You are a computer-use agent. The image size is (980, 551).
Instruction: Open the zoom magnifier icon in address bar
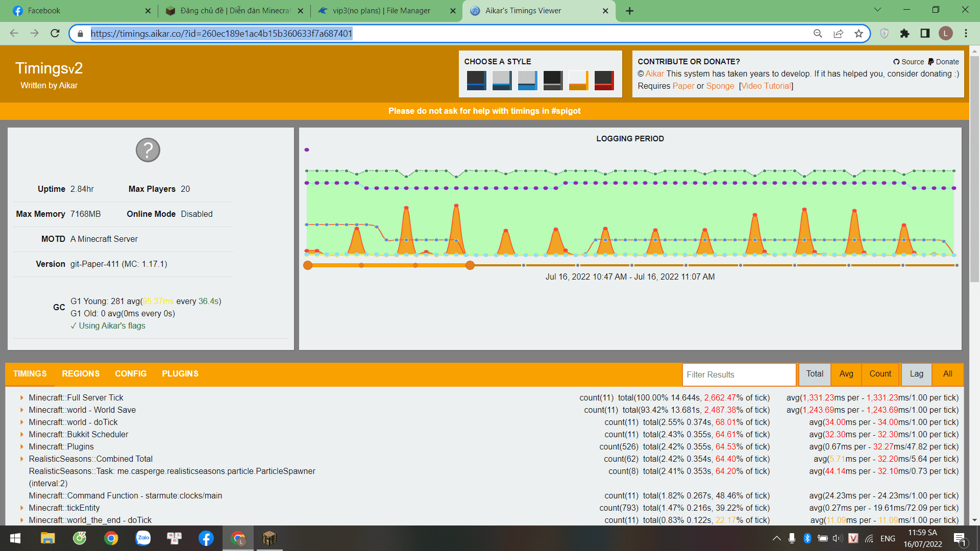click(x=818, y=34)
